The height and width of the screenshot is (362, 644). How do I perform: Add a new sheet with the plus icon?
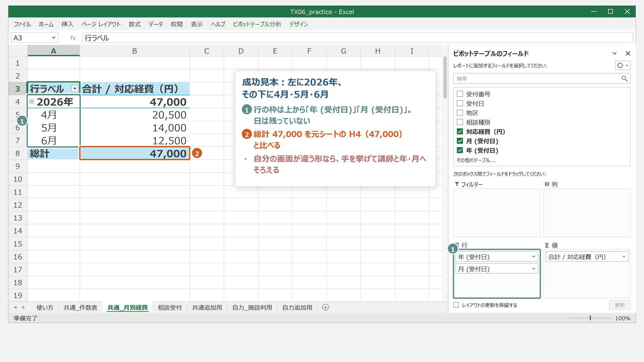(325, 307)
